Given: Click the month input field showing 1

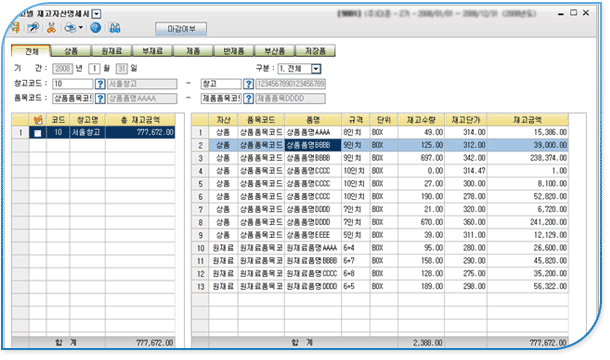Looking at the screenshot, I should [94, 69].
